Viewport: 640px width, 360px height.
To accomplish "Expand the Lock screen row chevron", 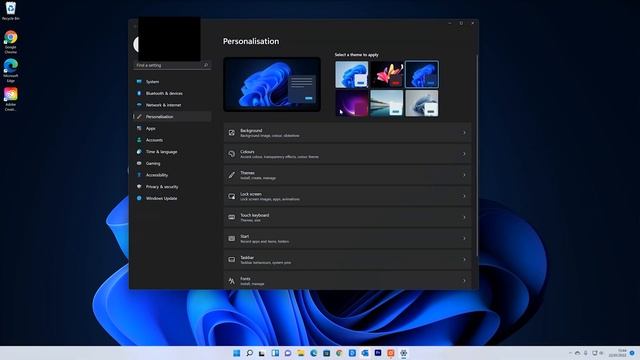I will [464, 196].
